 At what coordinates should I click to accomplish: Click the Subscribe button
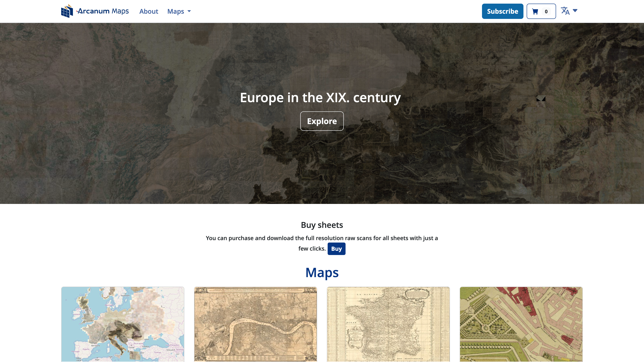[x=503, y=11]
